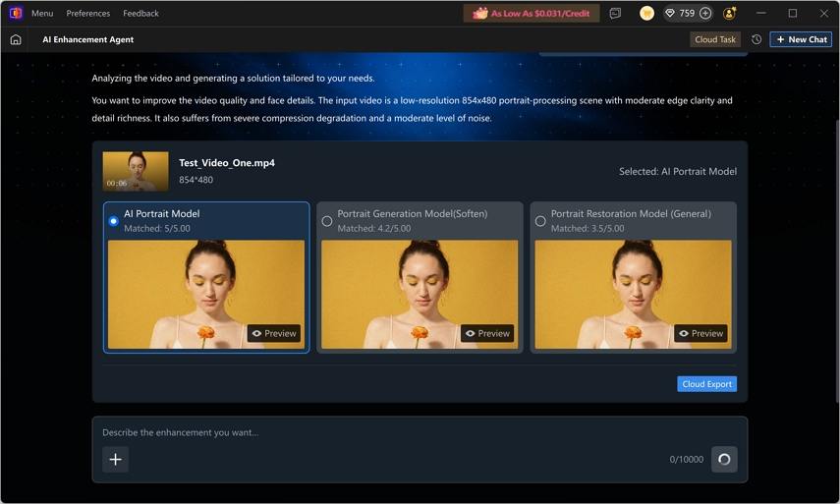840x504 pixels.
Task: Click the Cloud Export button
Action: [706, 384]
